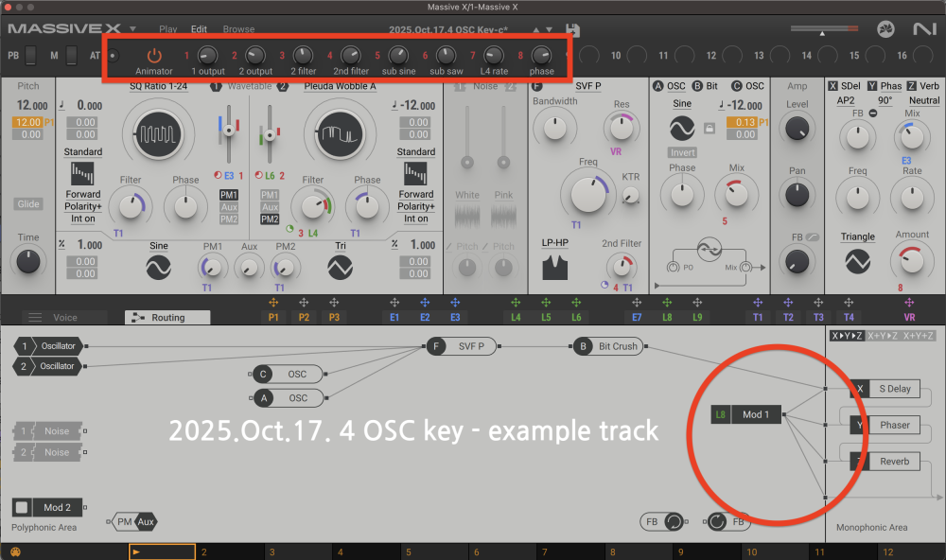Screen dimensions: 946x560
Task: Click oscillator 1 wavetable waveform display
Action: pyautogui.click(x=158, y=134)
